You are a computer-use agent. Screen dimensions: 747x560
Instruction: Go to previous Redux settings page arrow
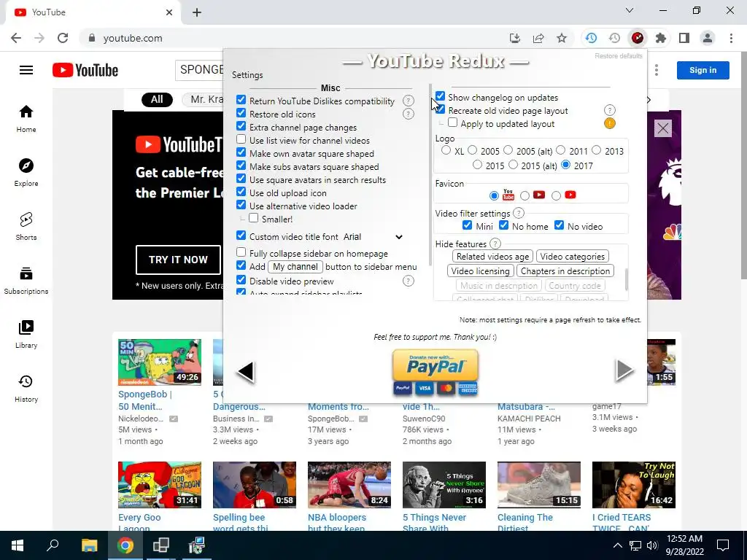[x=246, y=371]
